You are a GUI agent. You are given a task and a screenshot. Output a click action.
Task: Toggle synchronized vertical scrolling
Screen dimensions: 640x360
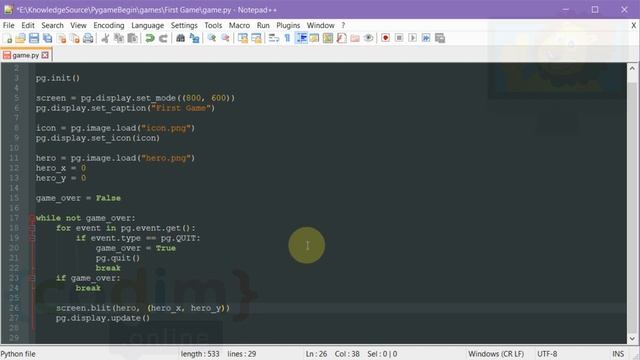tap(243, 38)
